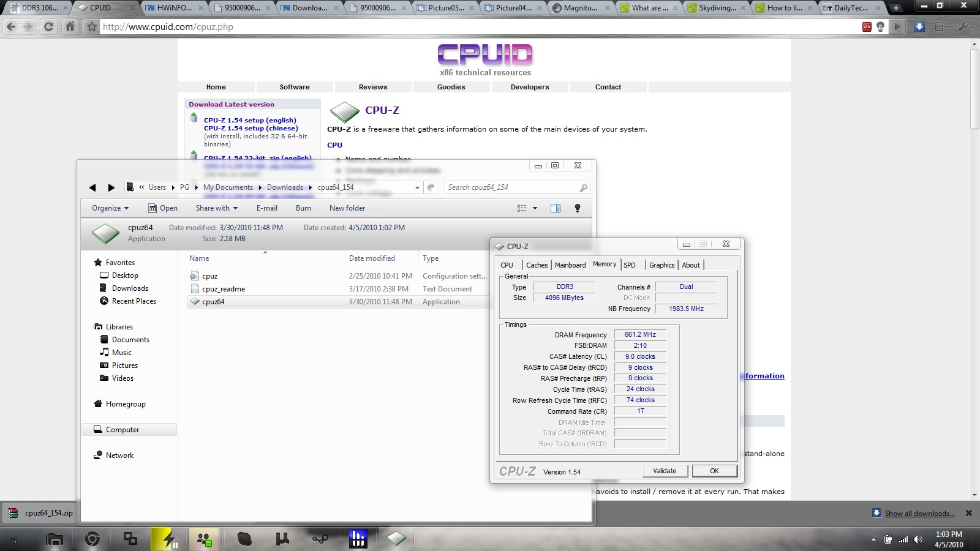Click the blue download arrow extension icon
Screen dimensions: 980x551
919,27
